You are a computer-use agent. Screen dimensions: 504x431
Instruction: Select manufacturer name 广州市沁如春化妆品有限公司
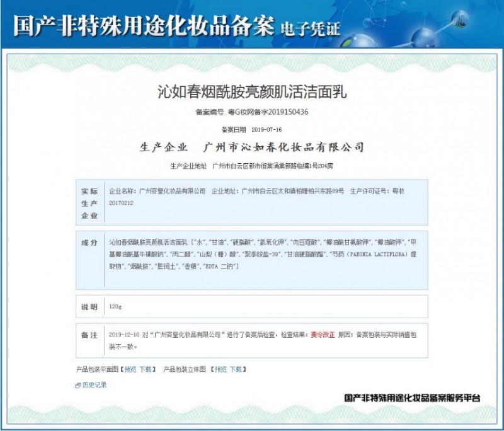tap(284, 147)
